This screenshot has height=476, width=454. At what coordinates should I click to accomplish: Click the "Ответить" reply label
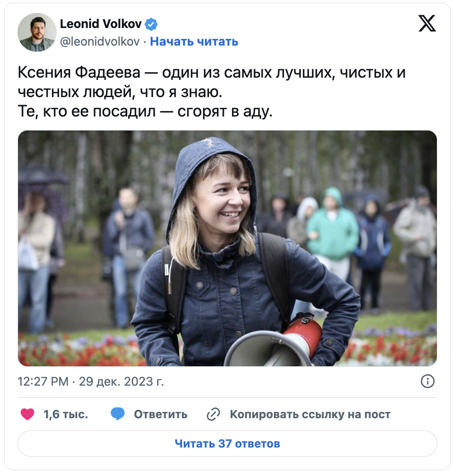tap(161, 415)
